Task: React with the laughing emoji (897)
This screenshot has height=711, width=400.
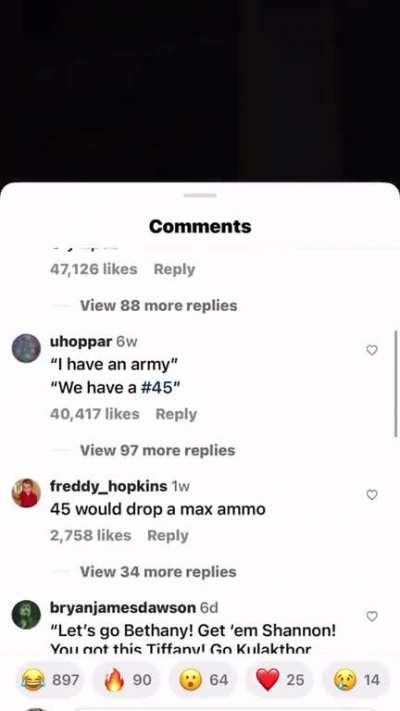Action: 50,680
